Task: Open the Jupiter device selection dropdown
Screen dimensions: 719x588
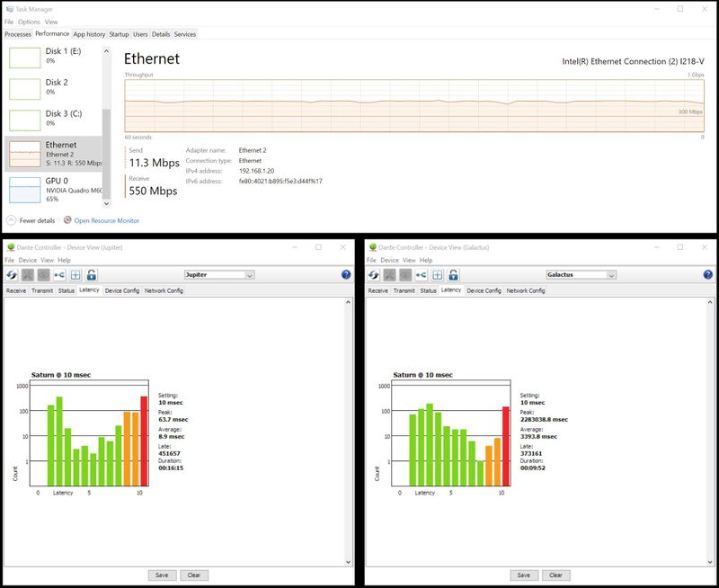Action: [x=218, y=275]
